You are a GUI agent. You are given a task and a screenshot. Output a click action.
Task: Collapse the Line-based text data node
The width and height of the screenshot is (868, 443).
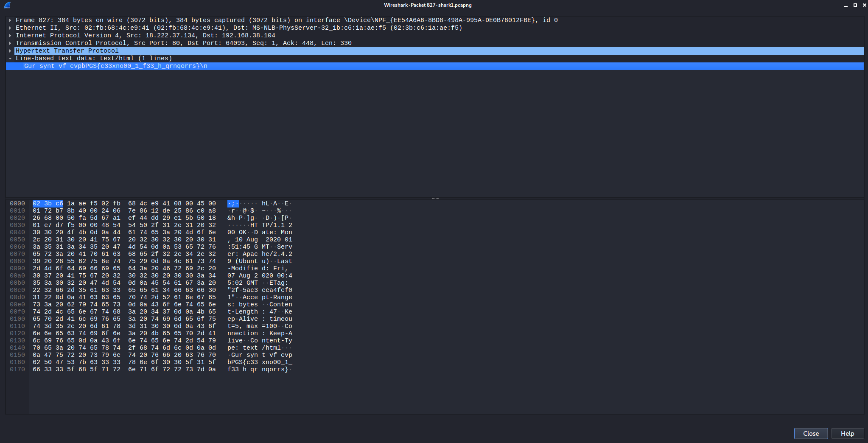tap(10, 58)
